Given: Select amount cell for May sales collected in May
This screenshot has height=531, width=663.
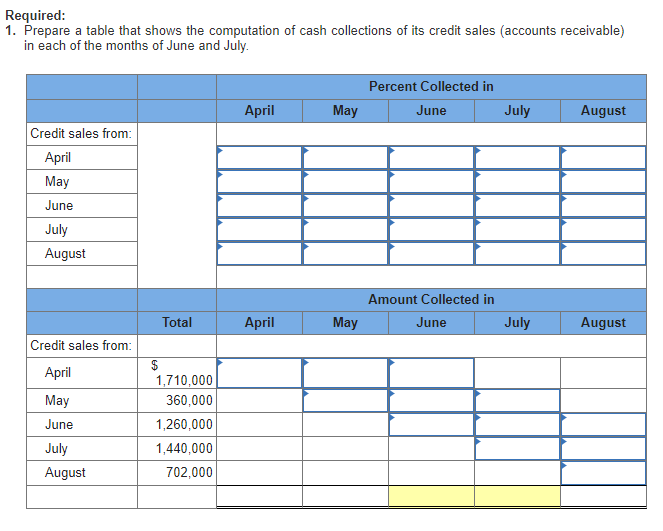Looking at the screenshot, I should pyautogui.click(x=345, y=401).
